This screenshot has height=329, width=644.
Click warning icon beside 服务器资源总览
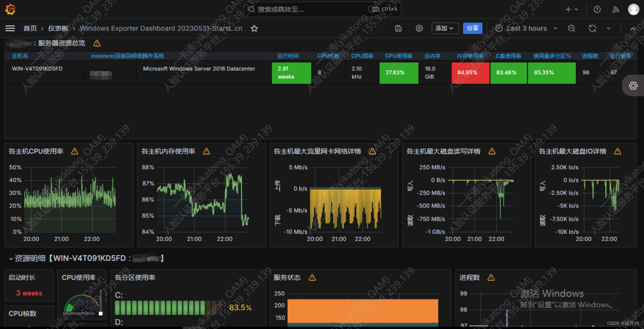97,43
